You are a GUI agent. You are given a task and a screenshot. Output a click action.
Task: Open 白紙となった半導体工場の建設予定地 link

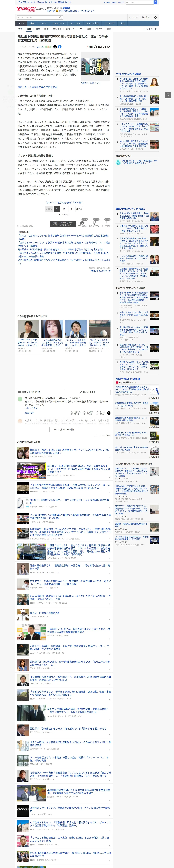click(x=38, y=87)
